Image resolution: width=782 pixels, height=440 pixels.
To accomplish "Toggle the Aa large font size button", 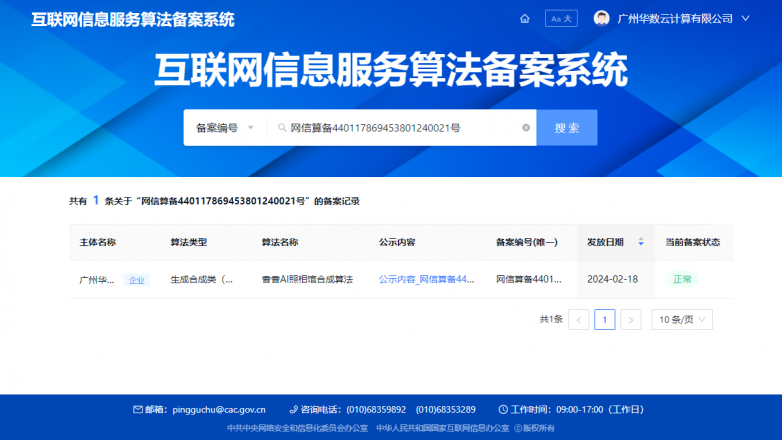I will [560, 19].
